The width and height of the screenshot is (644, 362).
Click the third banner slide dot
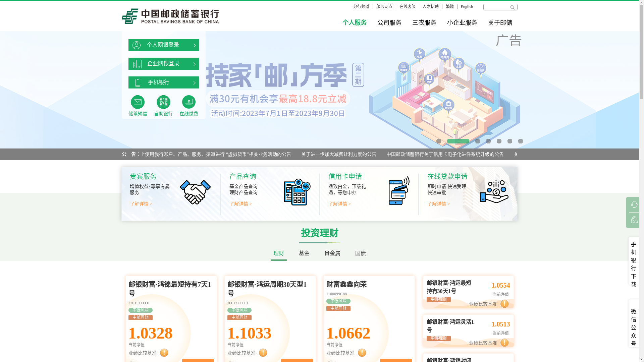pos(478,141)
